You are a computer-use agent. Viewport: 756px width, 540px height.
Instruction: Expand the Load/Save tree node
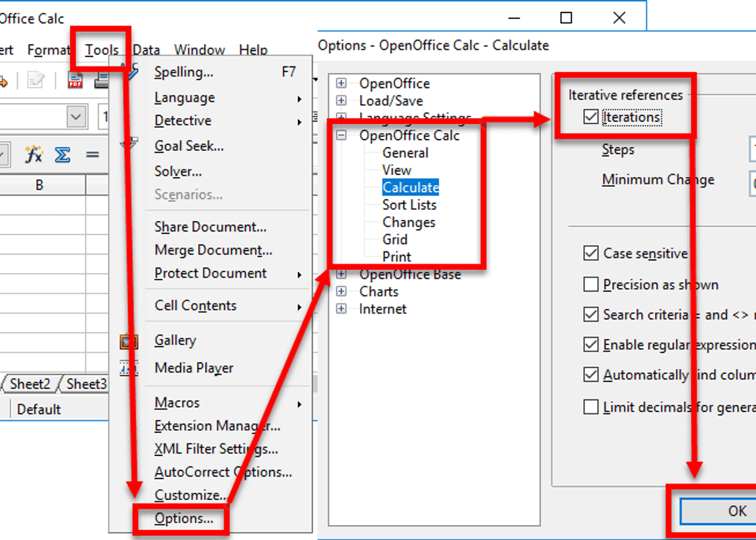[341, 101]
